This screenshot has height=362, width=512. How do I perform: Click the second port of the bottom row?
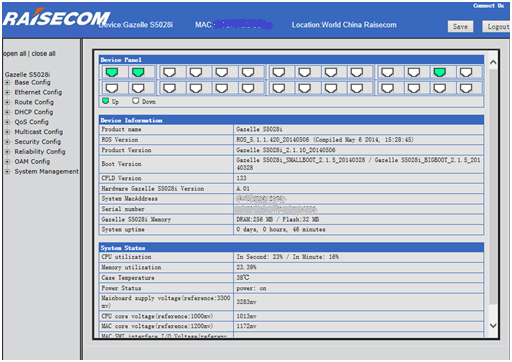tap(138, 88)
